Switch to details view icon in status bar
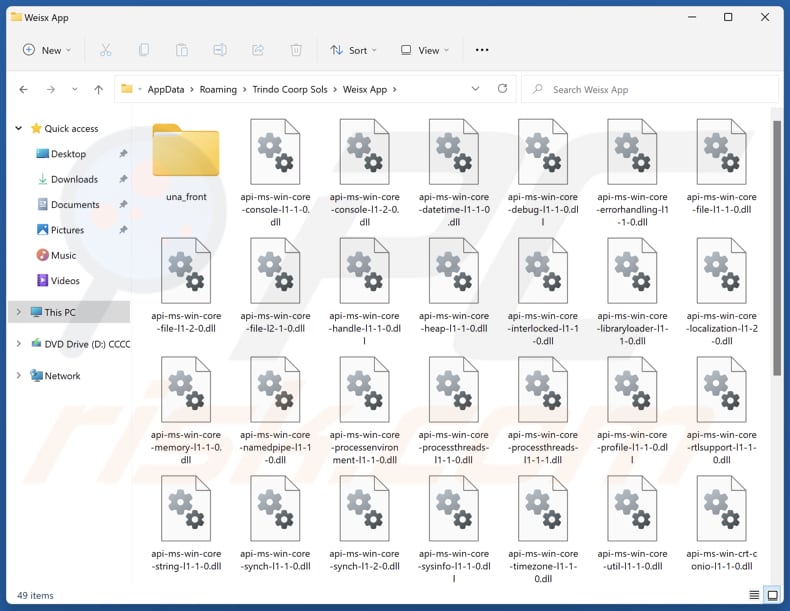 point(754,595)
